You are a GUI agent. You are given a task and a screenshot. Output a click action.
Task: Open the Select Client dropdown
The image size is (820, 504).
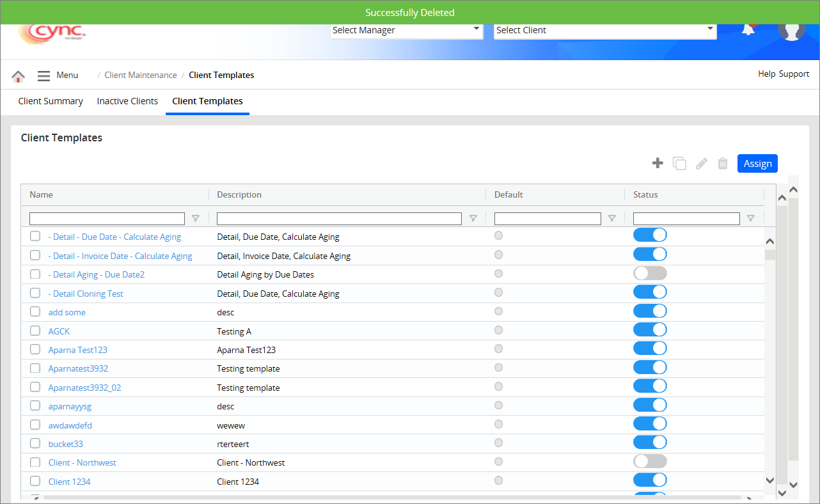(604, 30)
